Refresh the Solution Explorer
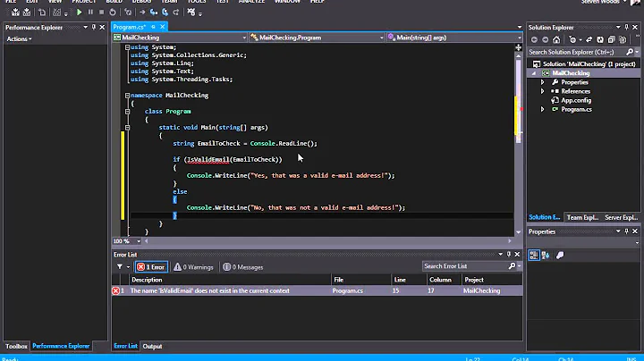The width and height of the screenshot is (644, 361). coord(600,40)
